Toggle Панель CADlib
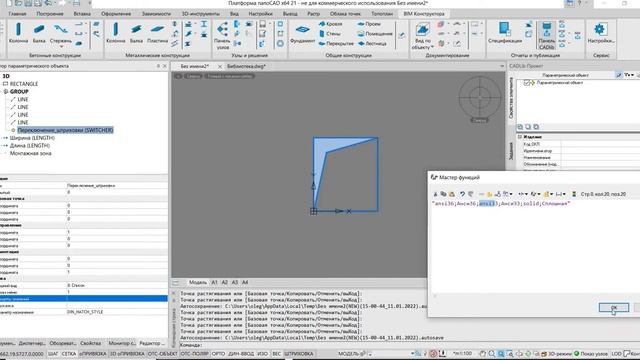The image size is (640, 360). coord(547,36)
